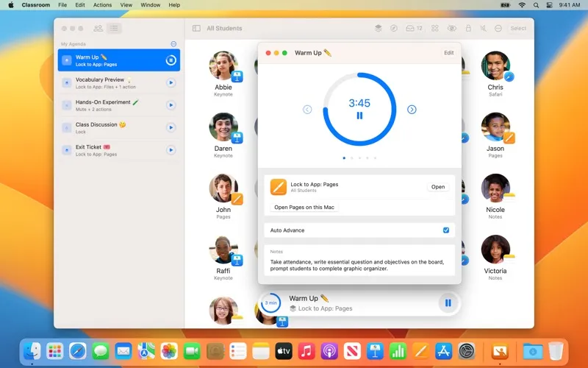
Task: Open the Share inbox showing 12
Action: tap(414, 28)
